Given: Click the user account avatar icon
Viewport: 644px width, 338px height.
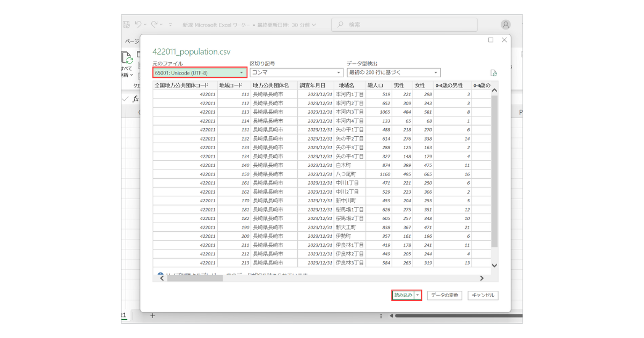Looking at the screenshot, I should (506, 25).
